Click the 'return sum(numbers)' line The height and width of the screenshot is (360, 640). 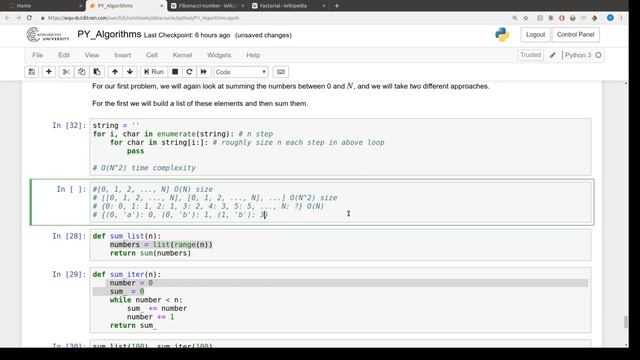coord(150,253)
